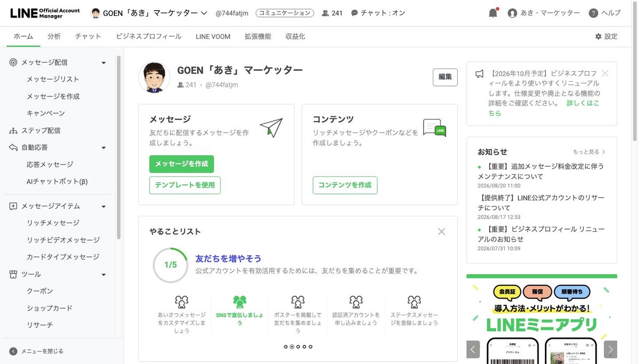Open the 友だちを増やそう heading link

coord(229,259)
